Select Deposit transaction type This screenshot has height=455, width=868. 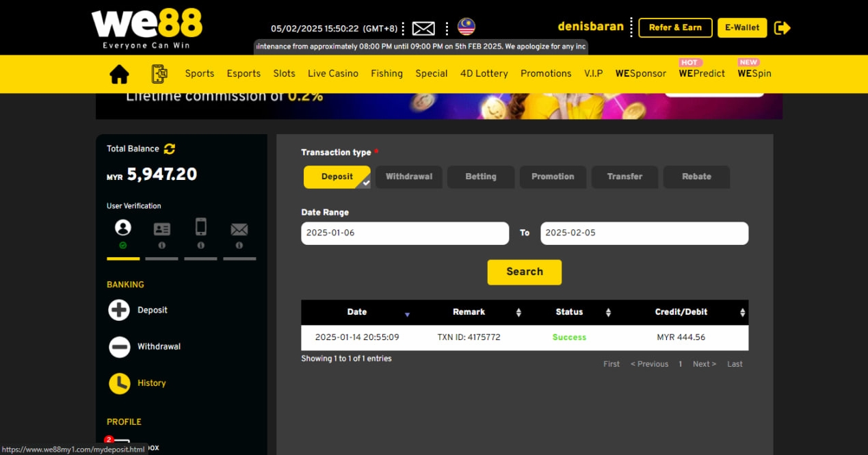[x=337, y=177]
